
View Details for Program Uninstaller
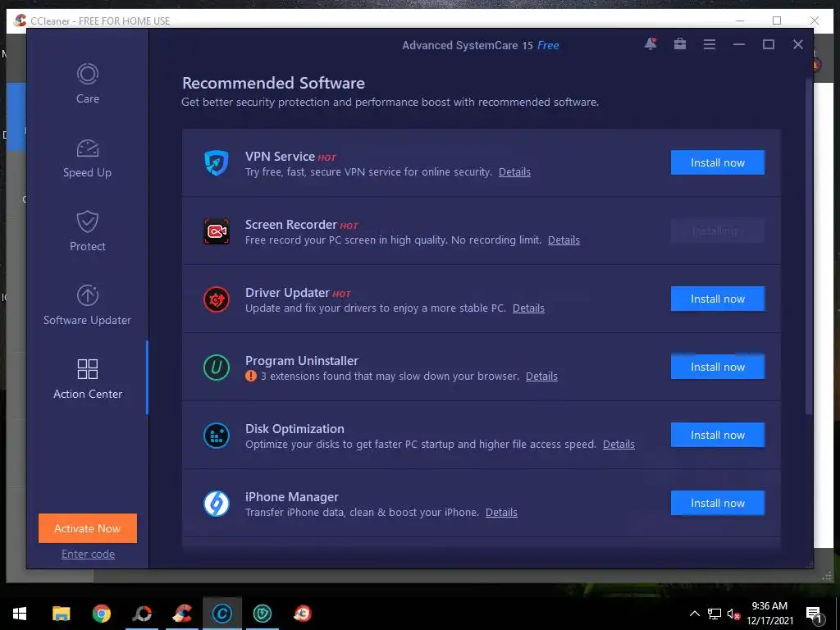[x=541, y=376]
